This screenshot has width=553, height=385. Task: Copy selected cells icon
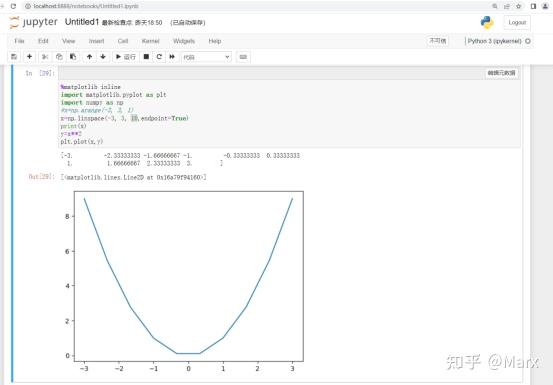tap(59, 57)
